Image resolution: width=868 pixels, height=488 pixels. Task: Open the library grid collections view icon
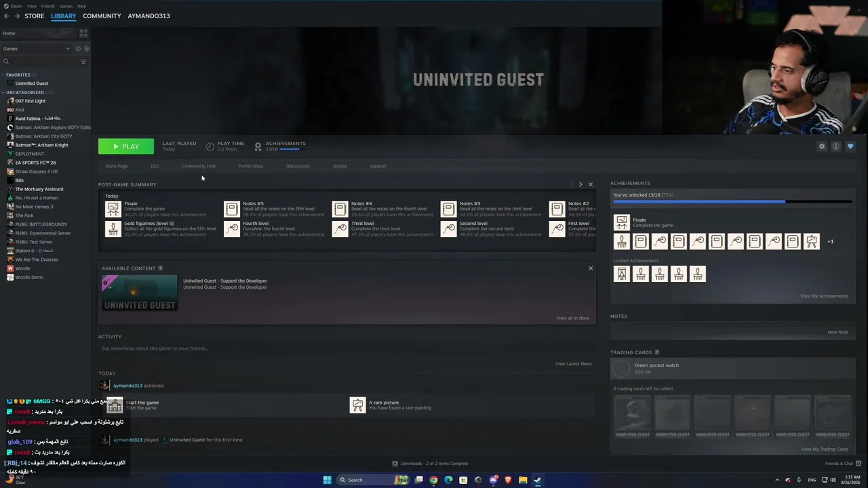coord(83,33)
